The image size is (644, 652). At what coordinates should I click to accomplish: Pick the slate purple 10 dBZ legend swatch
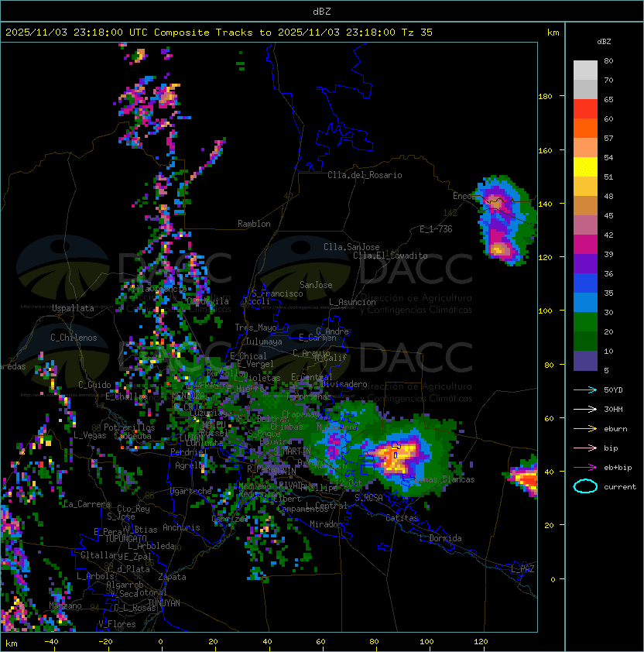point(585,361)
